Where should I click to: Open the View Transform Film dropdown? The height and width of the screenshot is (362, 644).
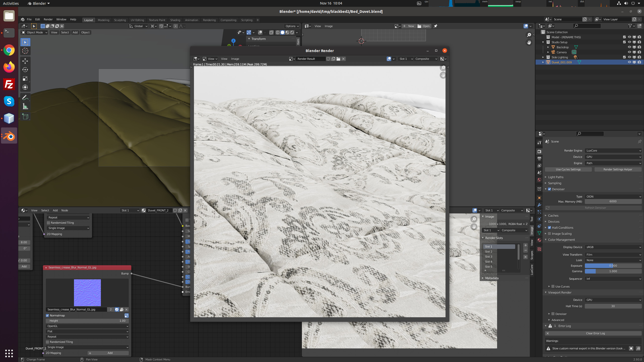(613, 255)
